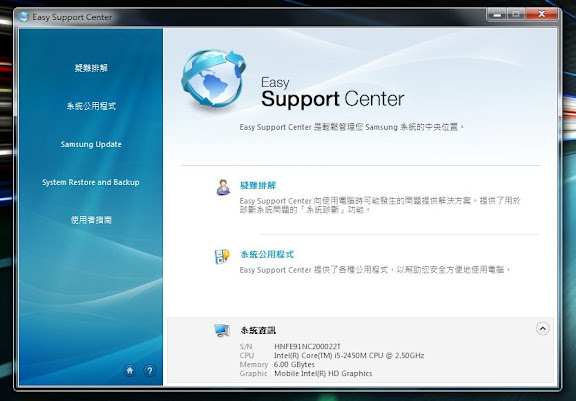Collapse the 系統資訊 panel with the chevron

pyautogui.click(x=543, y=328)
